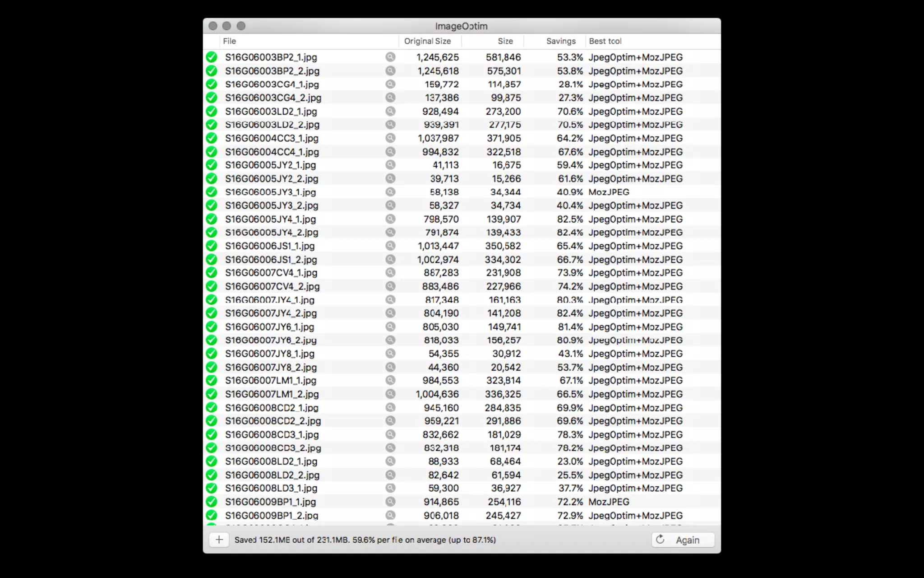924x578 pixels.
Task: Click the green checkmark for S16G06004CC3_1.jpg
Action: [x=211, y=138]
